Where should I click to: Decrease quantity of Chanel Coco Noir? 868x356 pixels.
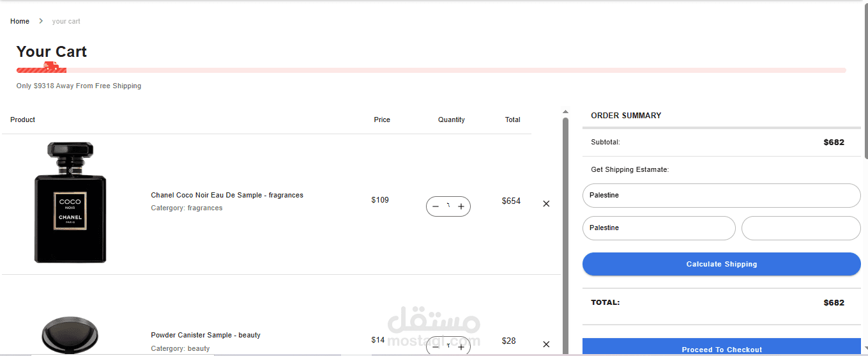point(436,206)
